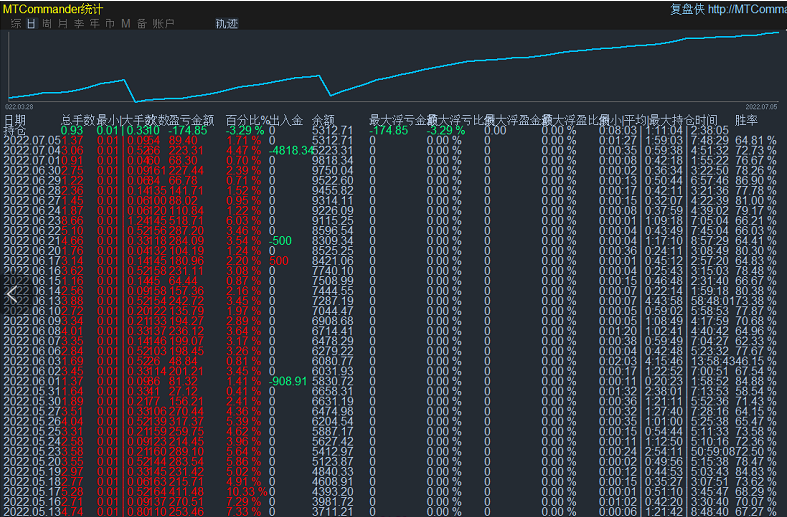
Task: Select the 2022.07.04 row date
Action: point(31,150)
